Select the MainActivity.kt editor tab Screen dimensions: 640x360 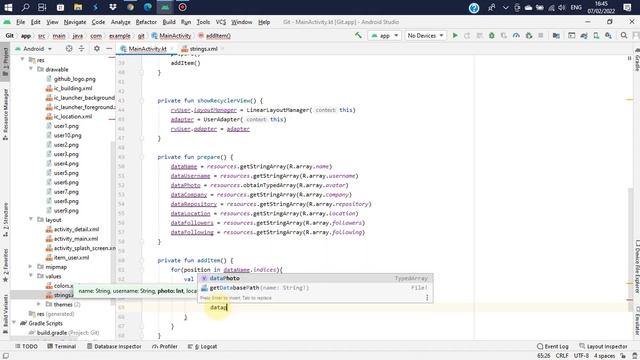pyautogui.click(x=147, y=49)
